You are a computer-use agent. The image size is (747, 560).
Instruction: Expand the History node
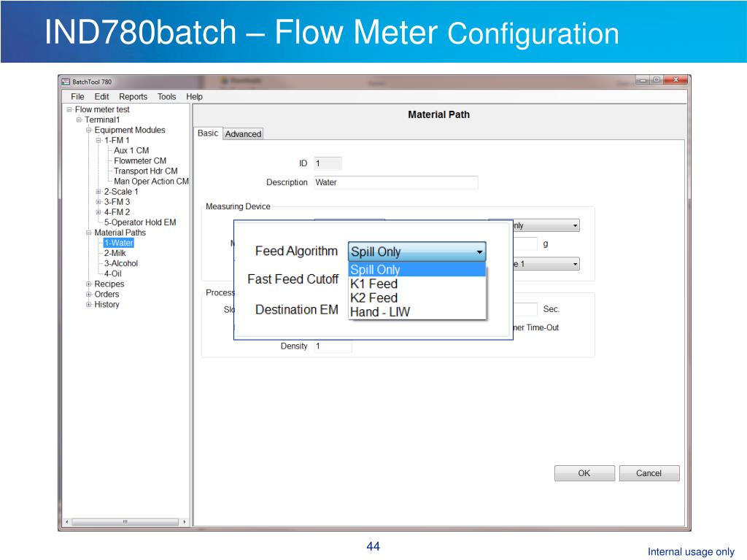(88, 304)
